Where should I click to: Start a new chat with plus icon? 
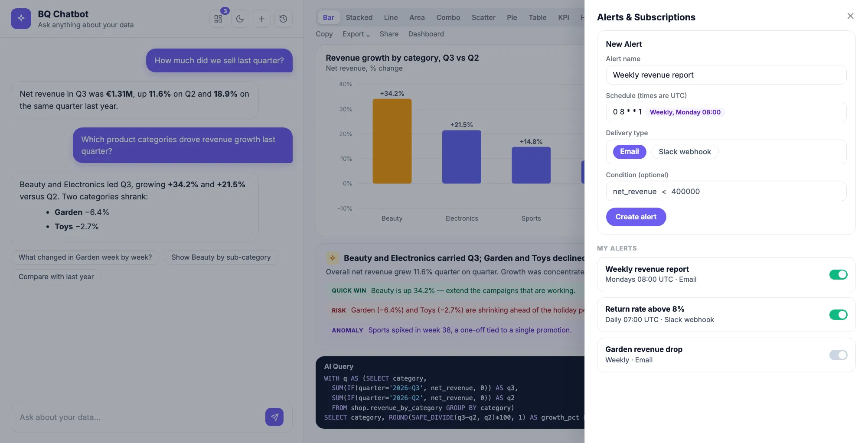click(x=261, y=19)
